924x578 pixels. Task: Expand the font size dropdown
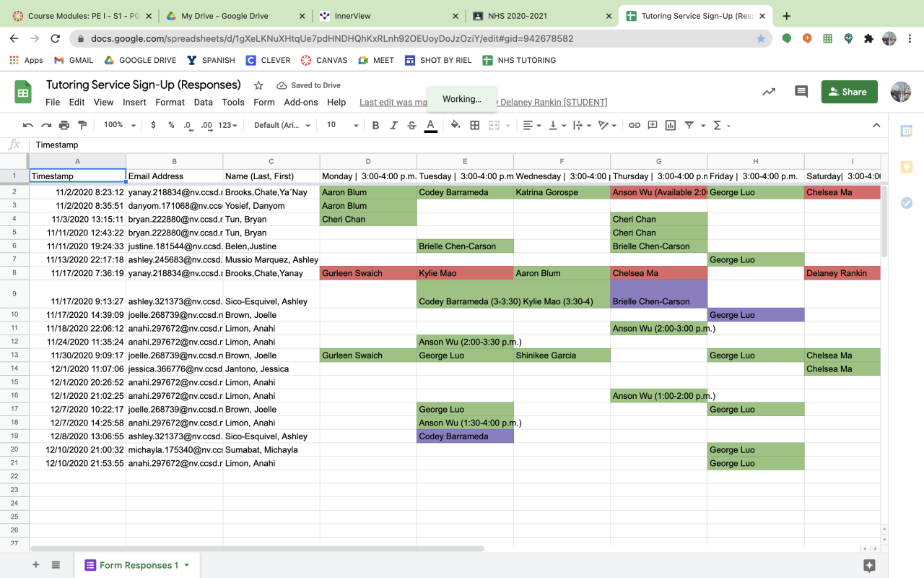coord(342,125)
